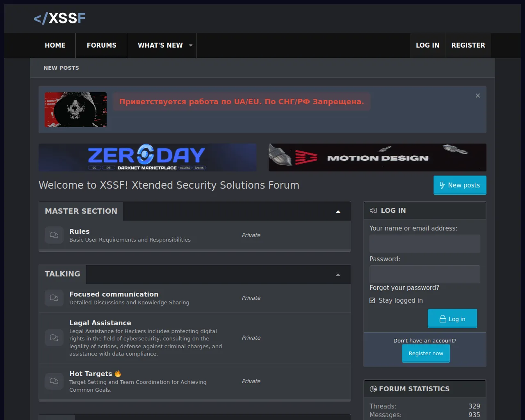Click the XSSF logo in the header
The width and height of the screenshot is (525, 420).
pyautogui.click(x=59, y=18)
